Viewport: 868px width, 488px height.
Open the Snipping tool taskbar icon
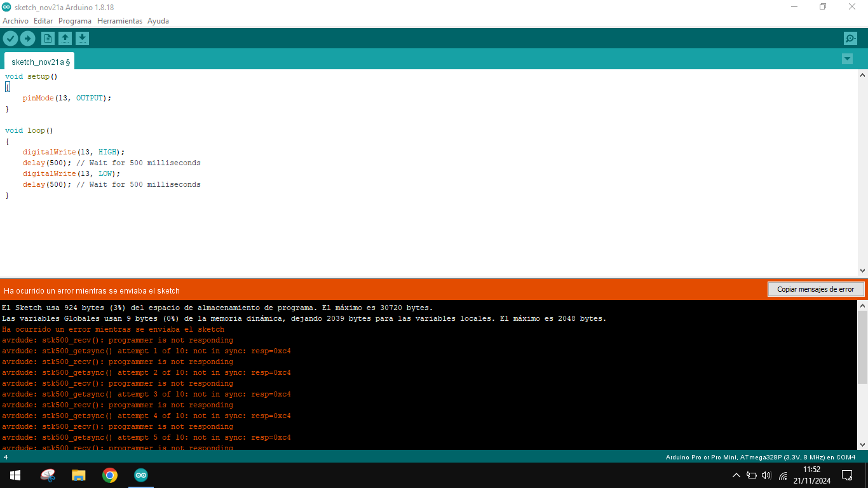pos(48,475)
